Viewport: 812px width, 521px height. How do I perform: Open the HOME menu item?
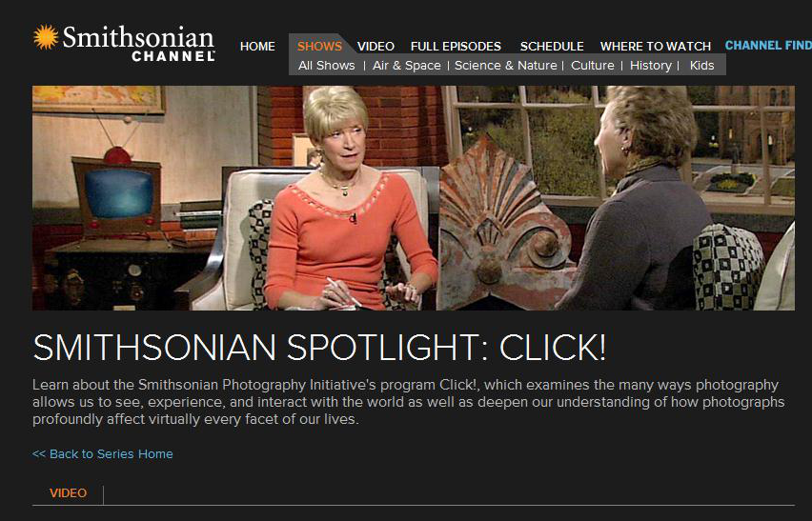pos(257,46)
